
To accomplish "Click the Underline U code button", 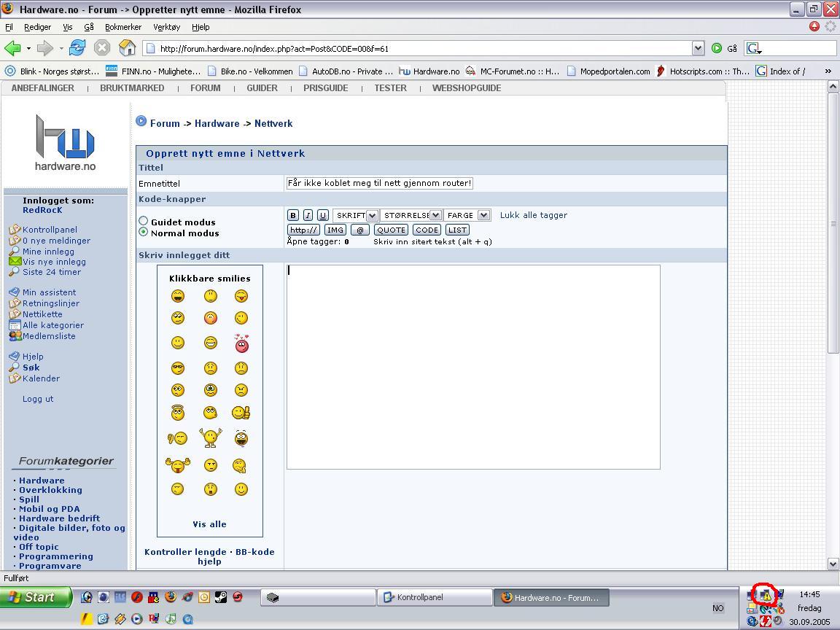I will point(322,215).
